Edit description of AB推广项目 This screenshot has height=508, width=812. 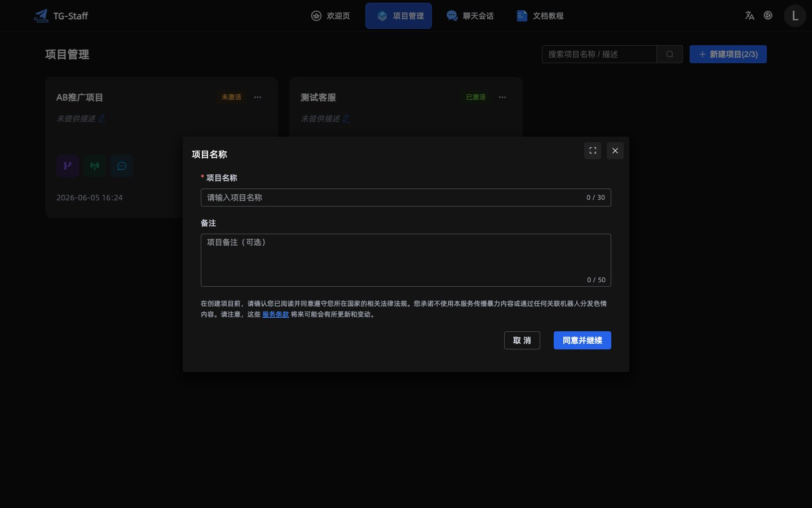click(x=102, y=119)
